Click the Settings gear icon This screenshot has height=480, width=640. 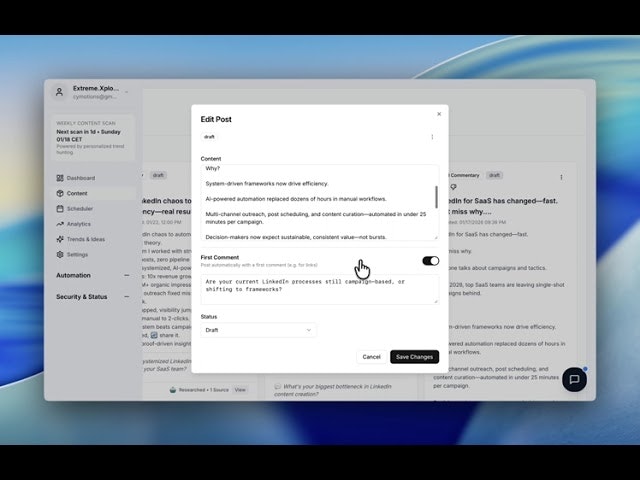click(60, 255)
